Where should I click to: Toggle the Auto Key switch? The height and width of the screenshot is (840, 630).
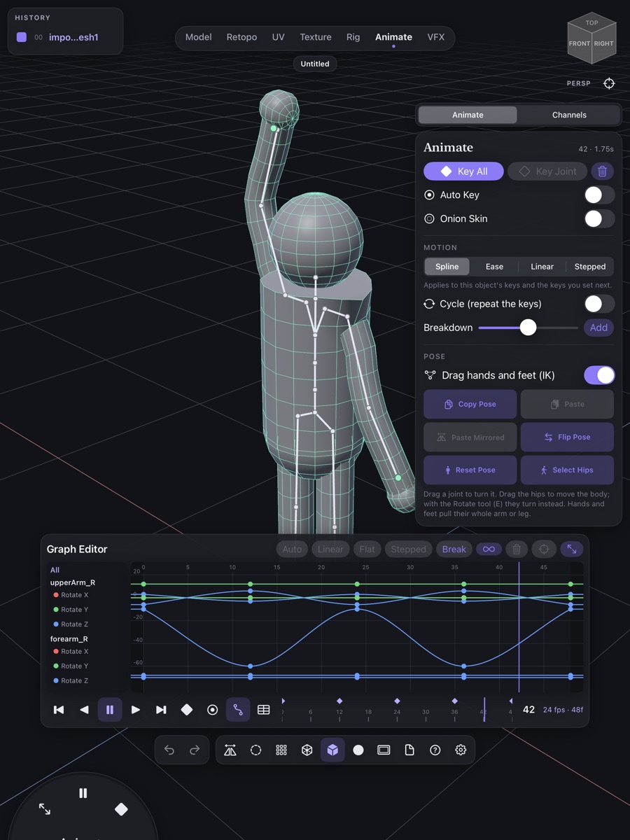(x=599, y=195)
